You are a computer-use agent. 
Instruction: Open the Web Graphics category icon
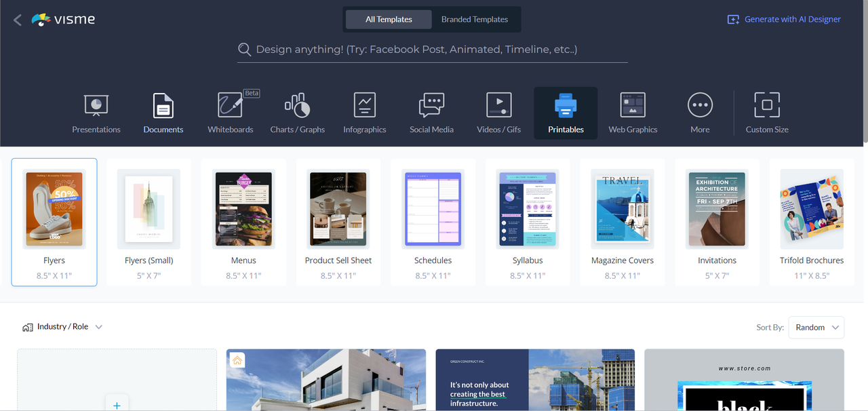[633, 106]
